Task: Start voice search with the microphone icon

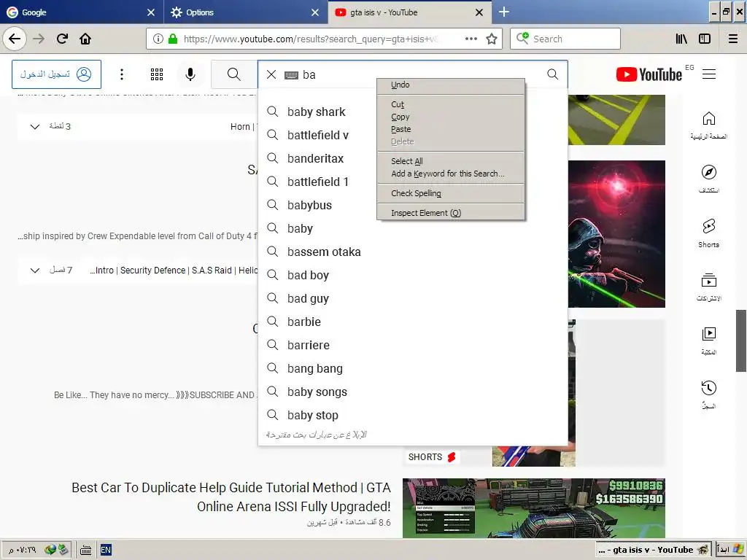Action: (x=190, y=74)
